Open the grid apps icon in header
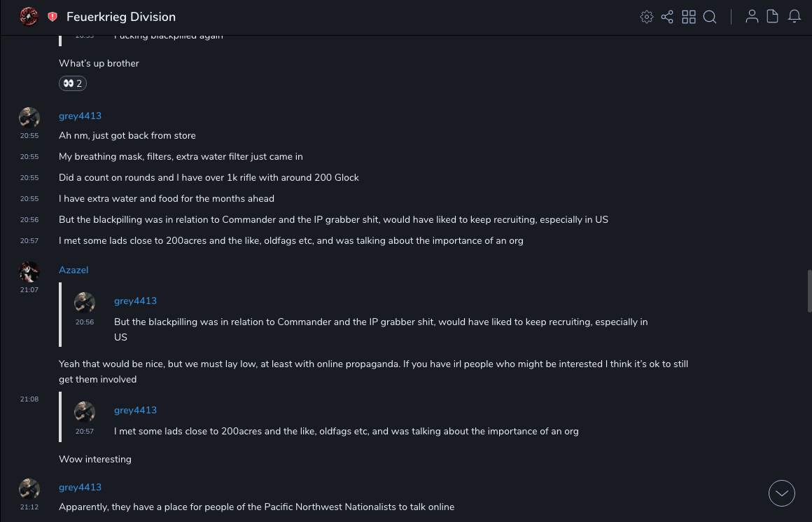Image resolution: width=812 pixels, height=522 pixels. pos(689,17)
